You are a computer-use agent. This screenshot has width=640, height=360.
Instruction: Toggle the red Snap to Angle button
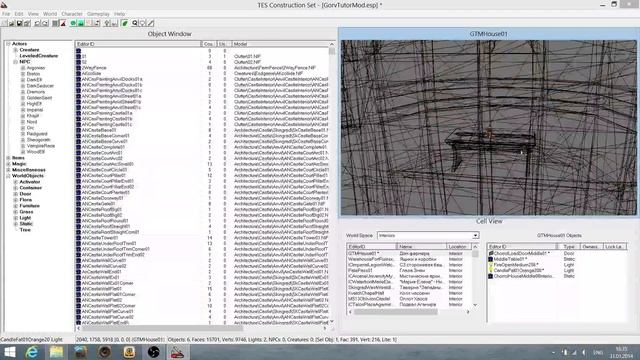click(63, 23)
